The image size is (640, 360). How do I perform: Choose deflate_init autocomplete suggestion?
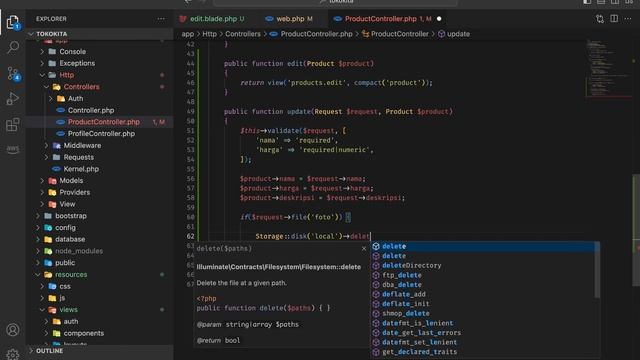pyautogui.click(x=483, y=304)
